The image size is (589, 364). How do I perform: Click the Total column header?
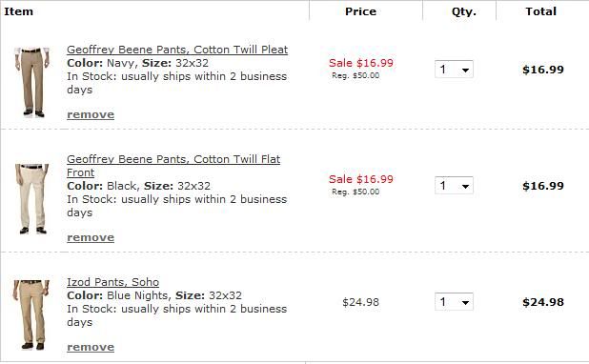(x=541, y=11)
